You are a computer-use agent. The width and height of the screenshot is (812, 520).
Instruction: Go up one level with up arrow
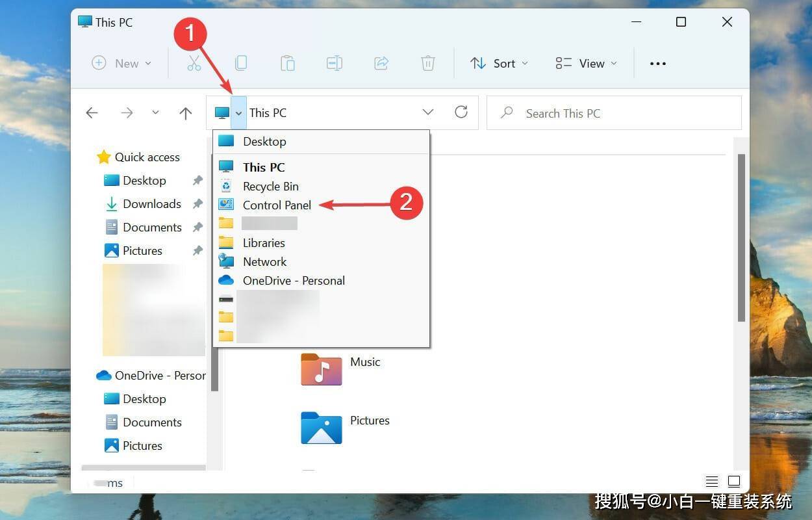[186, 113]
